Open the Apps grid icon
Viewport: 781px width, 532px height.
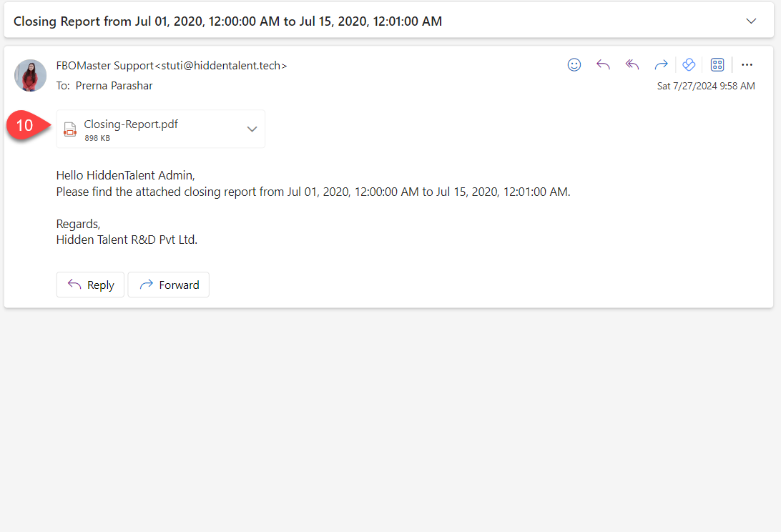coord(717,65)
